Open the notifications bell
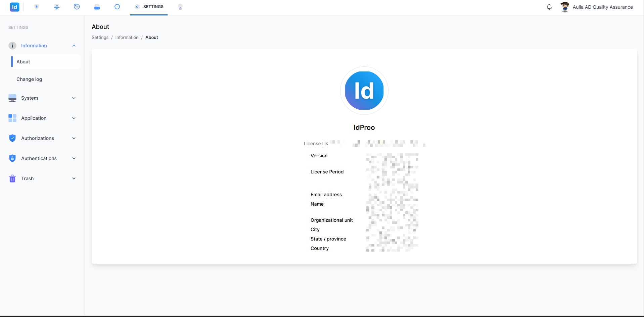 pos(549,7)
